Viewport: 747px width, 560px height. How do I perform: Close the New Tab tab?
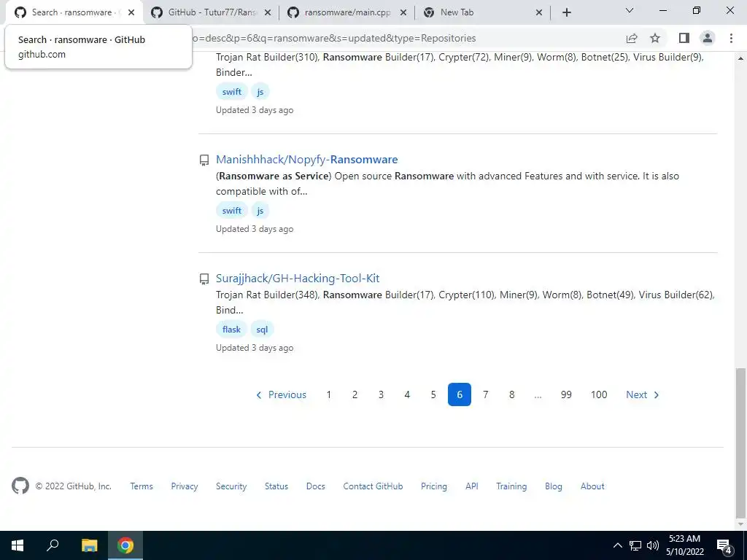tap(539, 13)
